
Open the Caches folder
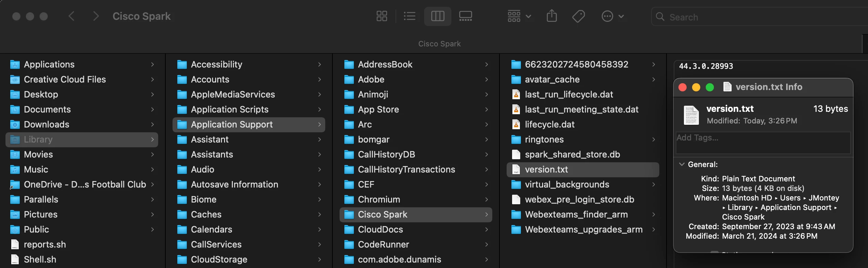pyautogui.click(x=249, y=214)
